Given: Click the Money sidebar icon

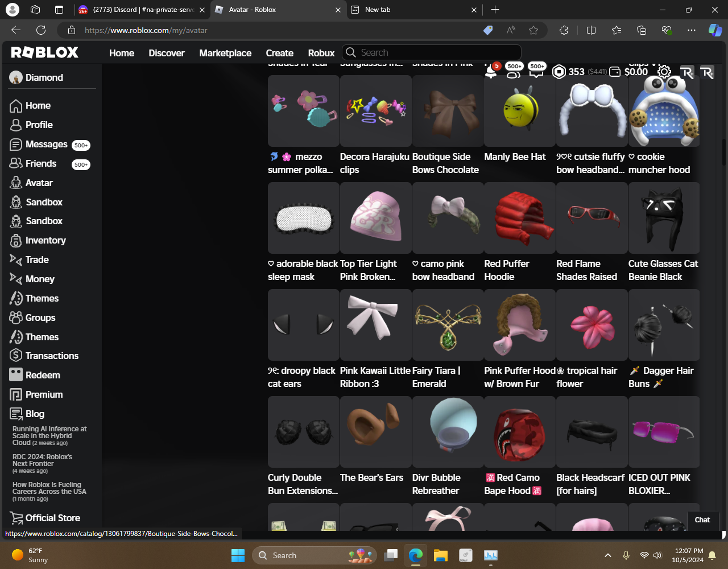Looking at the screenshot, I should pyautogui.click(x=16, y=279).
